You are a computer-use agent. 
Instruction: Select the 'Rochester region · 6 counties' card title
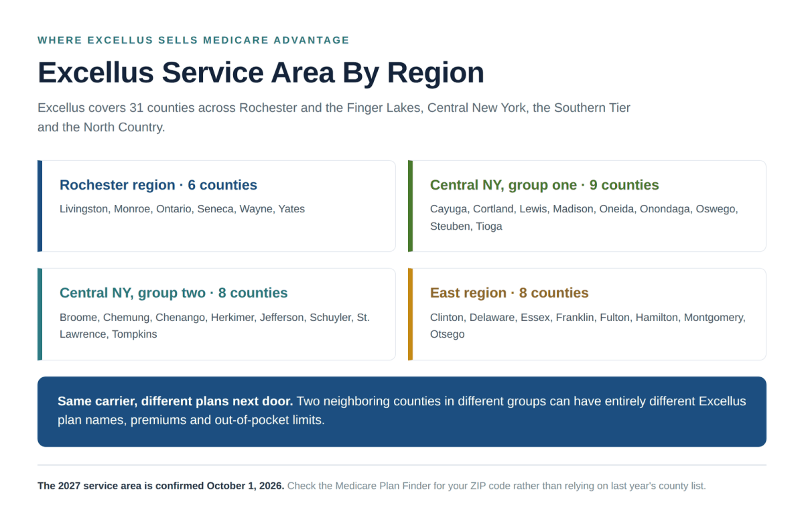158,185
